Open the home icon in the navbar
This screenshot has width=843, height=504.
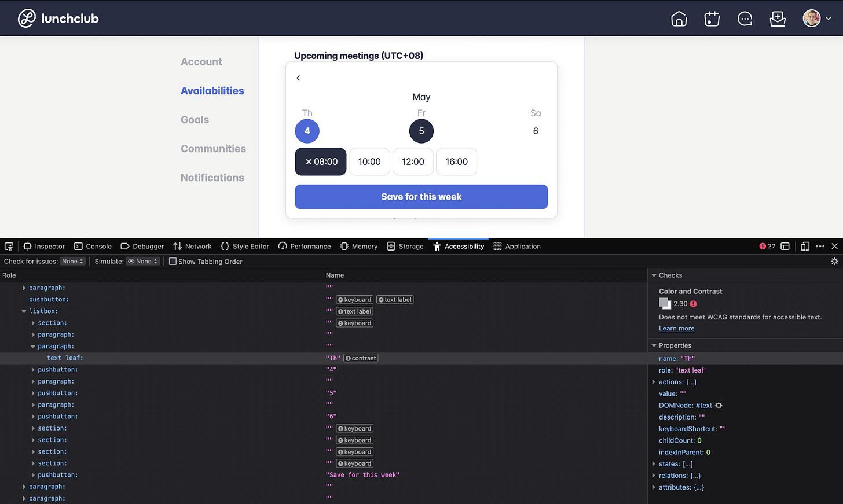coord(679,18)
